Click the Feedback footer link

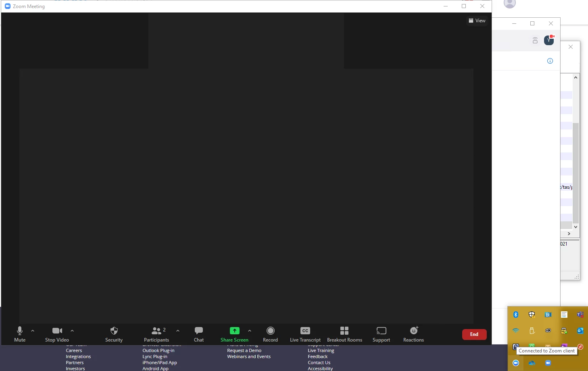[318, 356]
